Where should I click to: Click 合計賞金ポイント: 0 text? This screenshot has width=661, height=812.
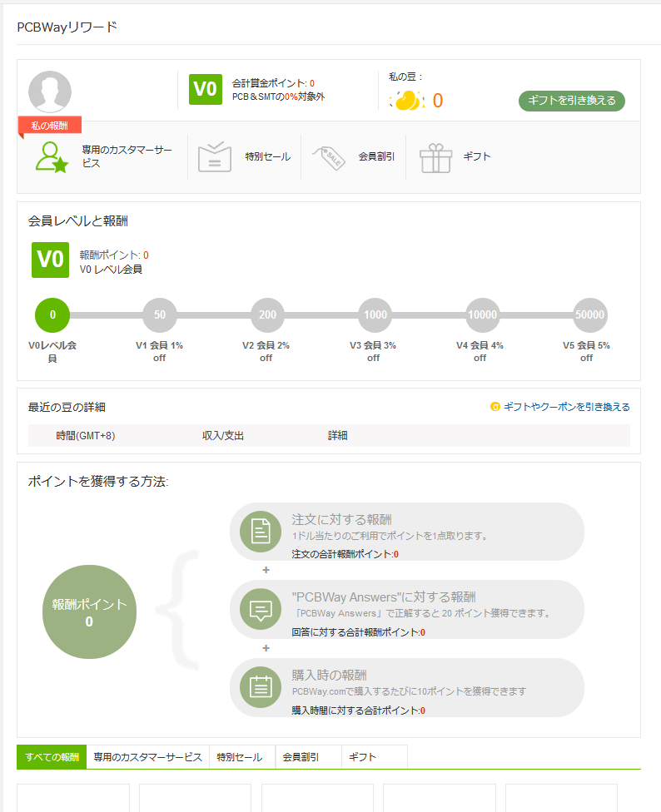pos(273,83)
